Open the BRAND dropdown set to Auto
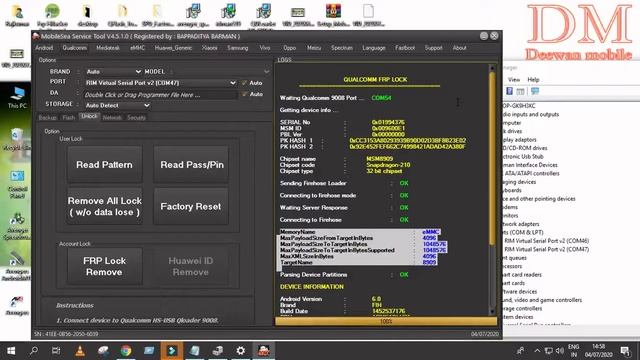640x360 pixels. [x=113, y=71]
